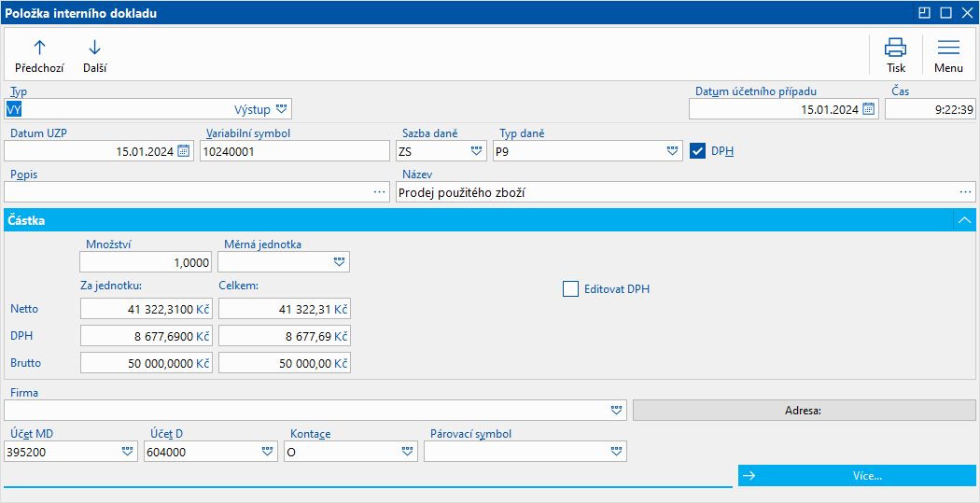Uncheck the DPH checkbox
This screenshot has width=980, height=503.
pyautogui.click(x=697, y=150)
